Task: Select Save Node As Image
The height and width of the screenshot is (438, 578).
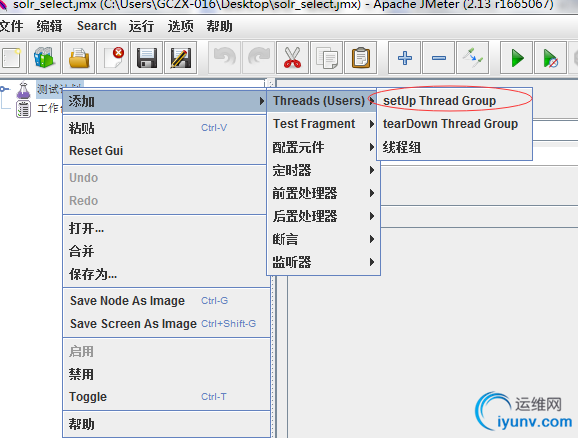Action: (x=167, y=301)
